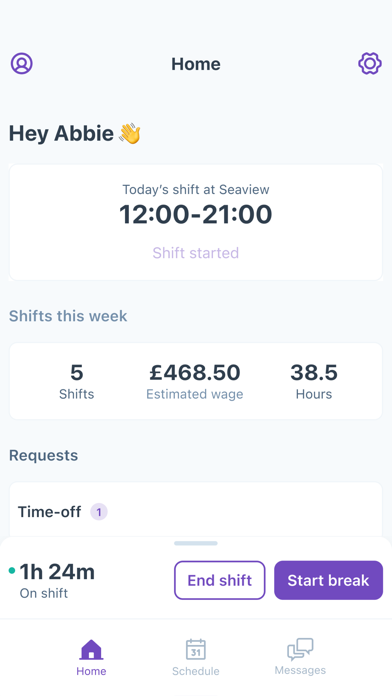Screen dimensions: 392x696
Task: Tap the 1h 24m on shift timer
Action: pyautogui.click(x=57, y=572)
